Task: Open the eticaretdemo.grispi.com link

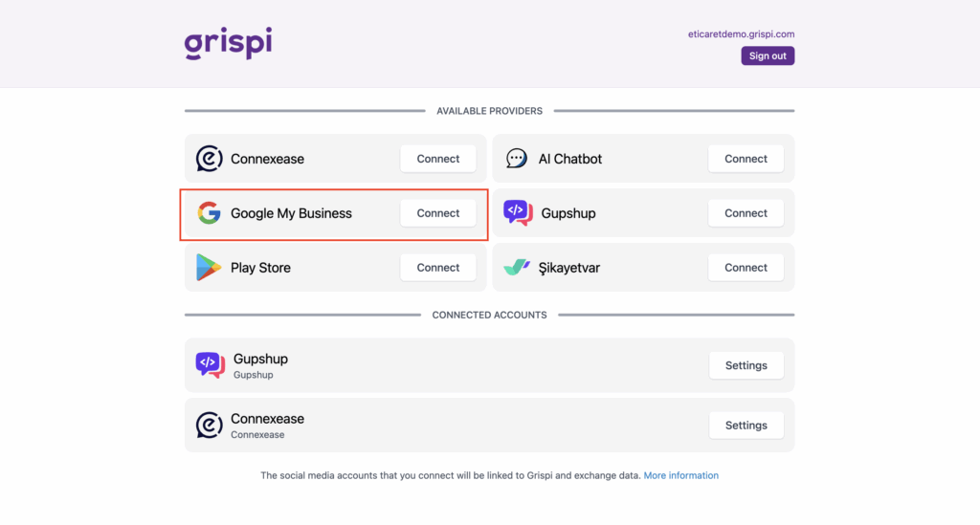Action: coord(742,33)
